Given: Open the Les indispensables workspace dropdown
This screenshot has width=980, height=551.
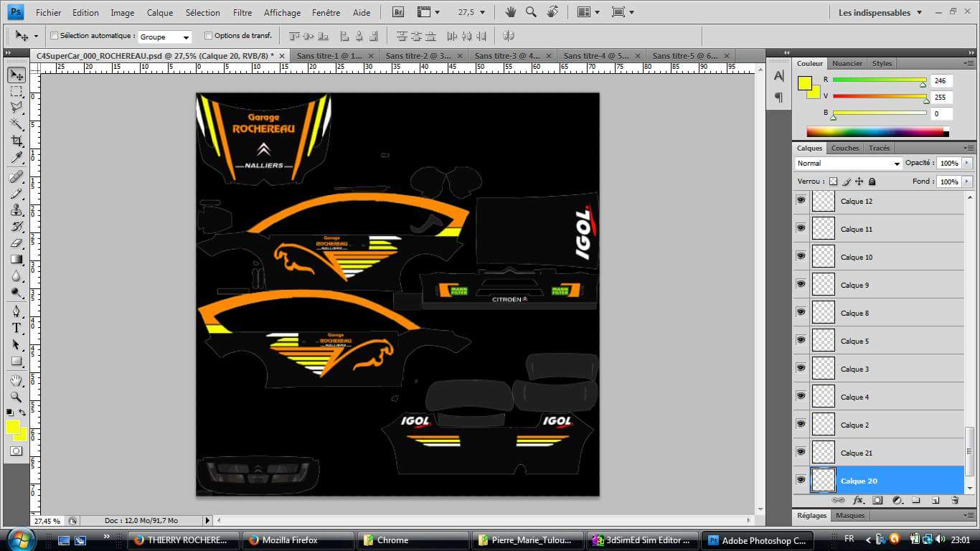Looking at the screenshot, I should coord(880,12).
